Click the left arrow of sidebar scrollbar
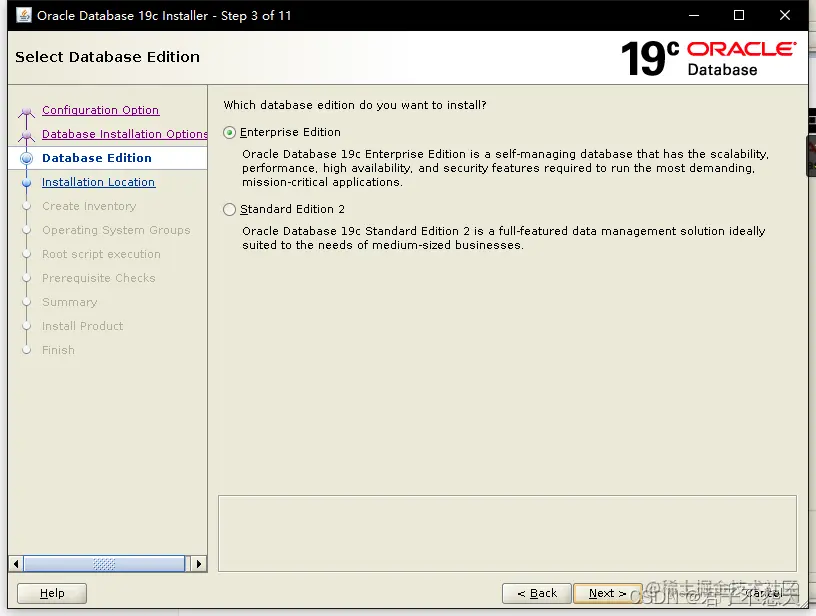816x616 pixels. (16, 564)
